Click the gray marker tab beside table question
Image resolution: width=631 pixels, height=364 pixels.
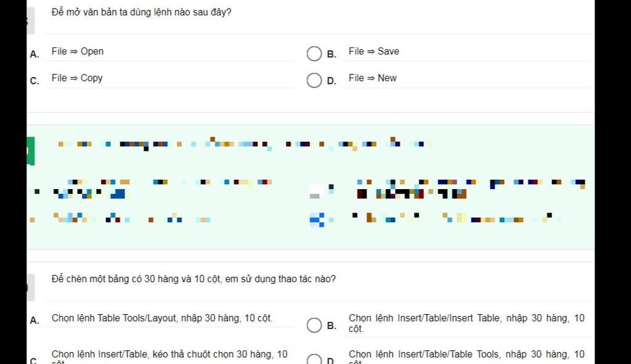pos(31,287)
